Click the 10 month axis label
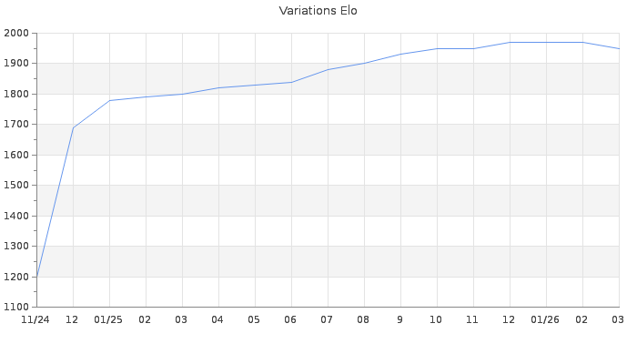Image resolution: width=637 pixels, height=364 pixels. pos(437,319)
